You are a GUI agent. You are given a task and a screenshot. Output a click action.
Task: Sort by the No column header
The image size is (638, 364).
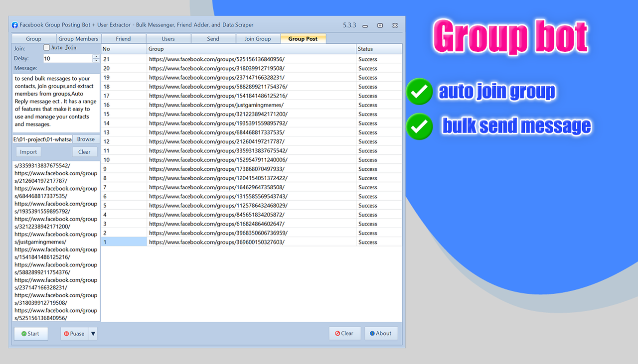[x=124, y=49]
